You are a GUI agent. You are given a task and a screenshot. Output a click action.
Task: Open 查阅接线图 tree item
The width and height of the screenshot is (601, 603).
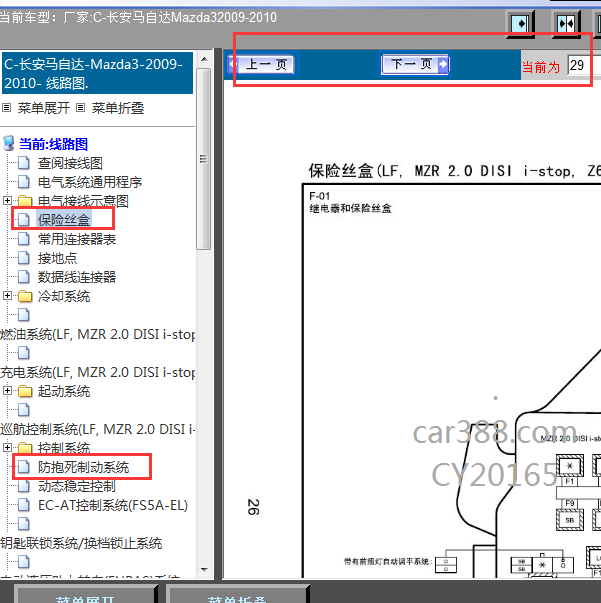click(x=70, y=163)
